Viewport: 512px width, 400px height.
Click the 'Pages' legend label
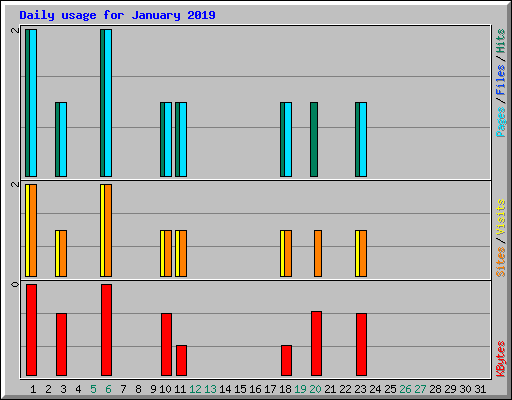tap(501, 122)
